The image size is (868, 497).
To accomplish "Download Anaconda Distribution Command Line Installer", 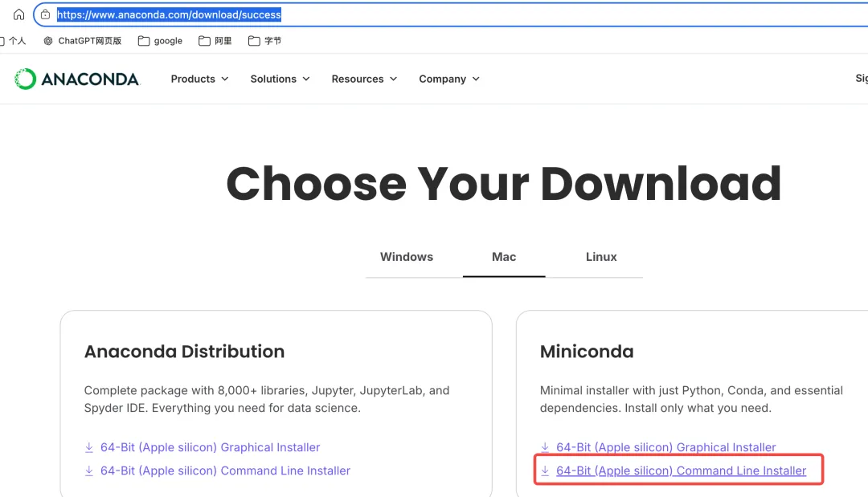I will 218,471.
